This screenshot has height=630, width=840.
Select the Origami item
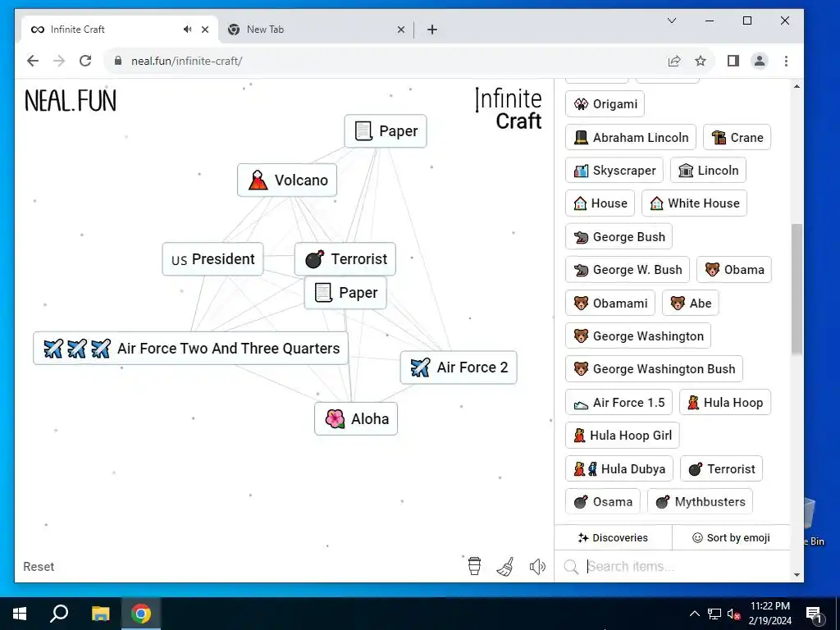605,104
